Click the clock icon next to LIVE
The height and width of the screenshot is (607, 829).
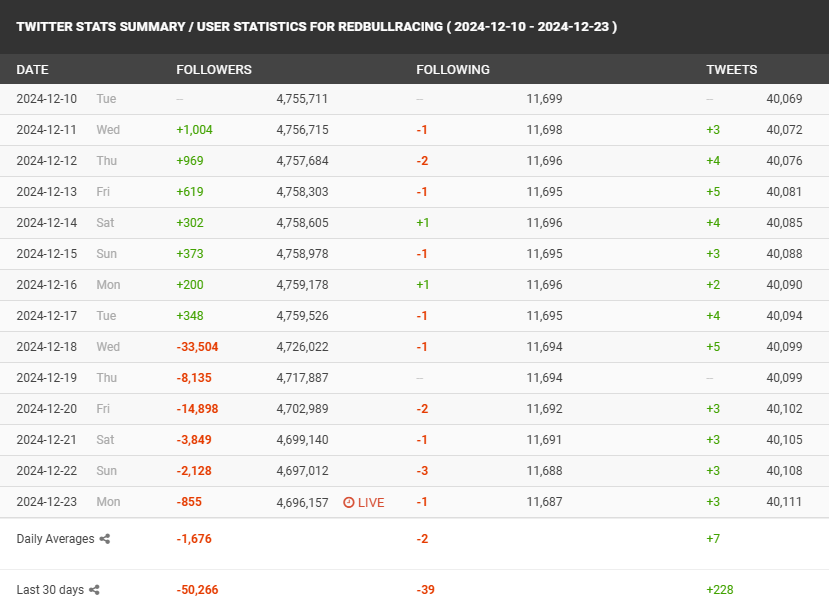[x=348, y=502]
